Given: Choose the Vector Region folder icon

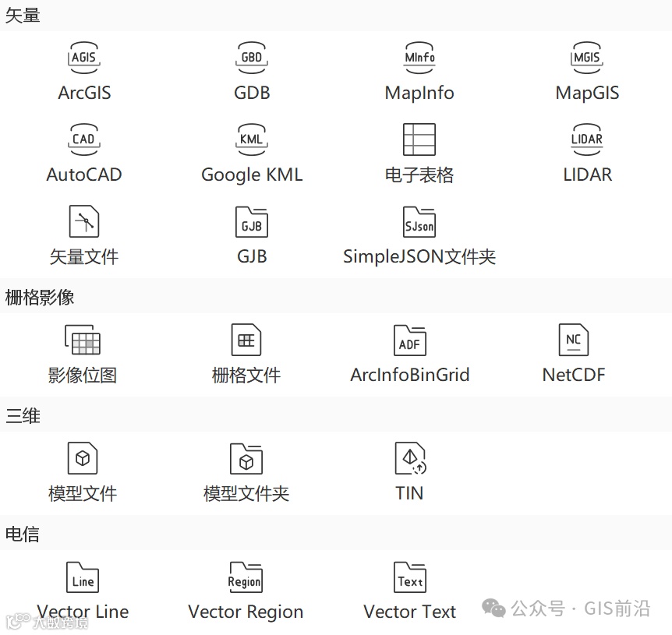Looking at the screenshot, I should point(246,577).
